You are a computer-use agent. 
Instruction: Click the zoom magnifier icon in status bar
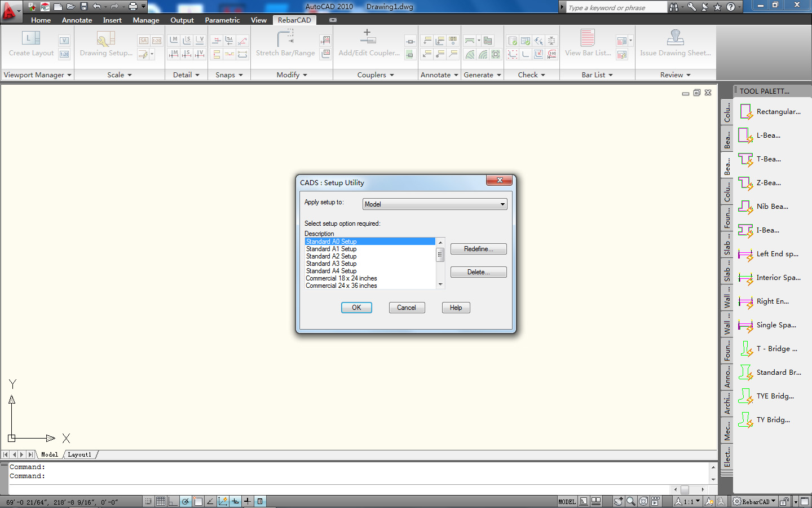click(631, 501)
